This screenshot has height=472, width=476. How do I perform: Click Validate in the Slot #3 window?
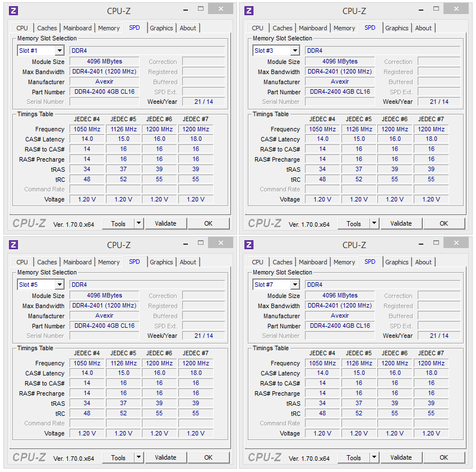point(401,223)
